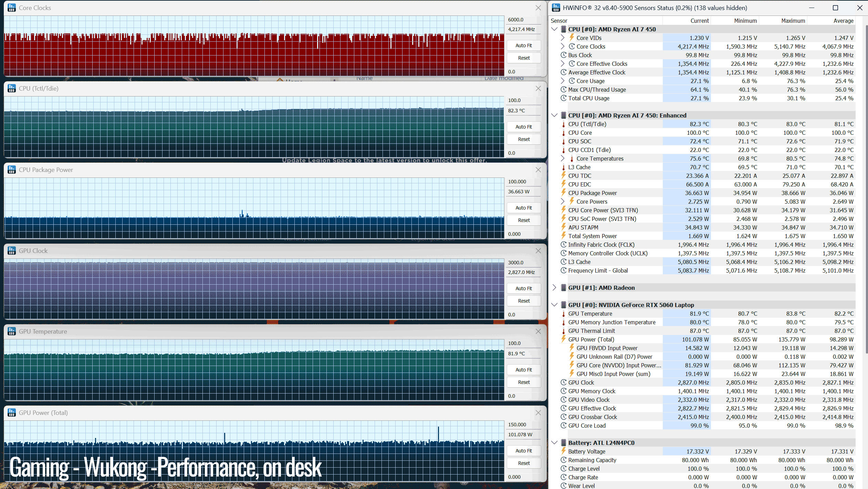Click the Sensor column header
The image size is (868, 489).
[x=606, y=21]
